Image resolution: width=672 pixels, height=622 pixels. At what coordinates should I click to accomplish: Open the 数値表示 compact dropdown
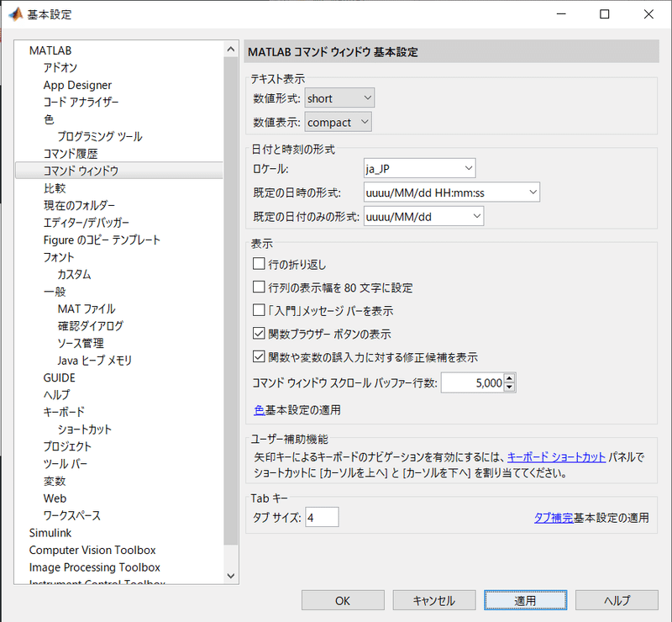[339, 122]
